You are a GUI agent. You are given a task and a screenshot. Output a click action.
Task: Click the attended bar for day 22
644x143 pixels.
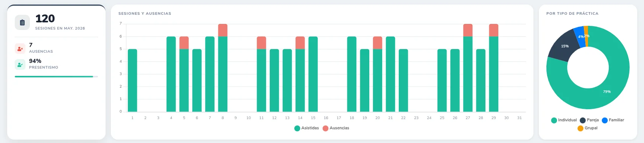(x=403, y=80)
